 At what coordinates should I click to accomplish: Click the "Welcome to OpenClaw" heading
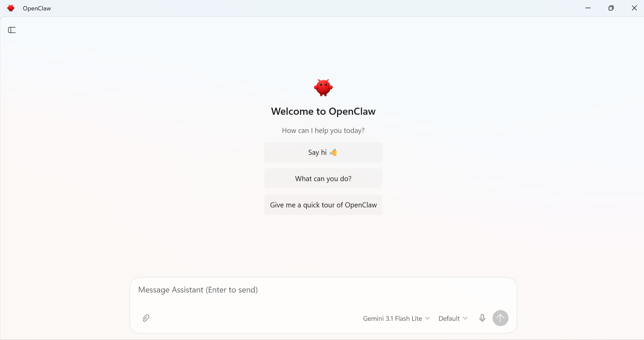tap(323, 112)
